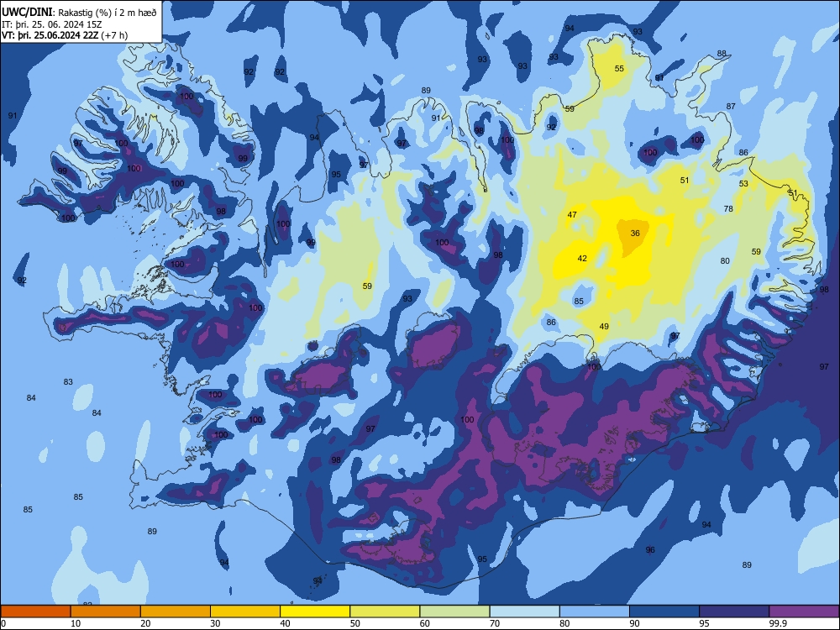840x630 pixels.
Task: Click the Rakastig (%) í 2 m hæð label
Action: click(108, 13)
